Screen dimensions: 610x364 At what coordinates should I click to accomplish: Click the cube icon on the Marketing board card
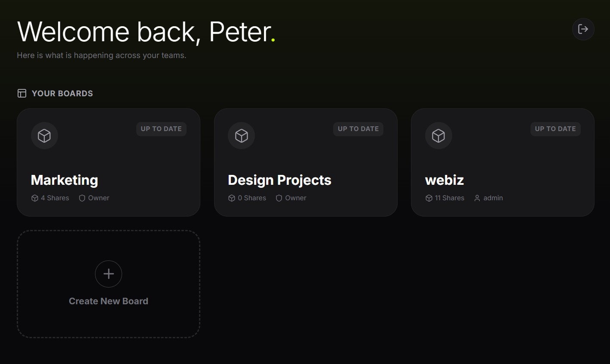tap(44, 135)
